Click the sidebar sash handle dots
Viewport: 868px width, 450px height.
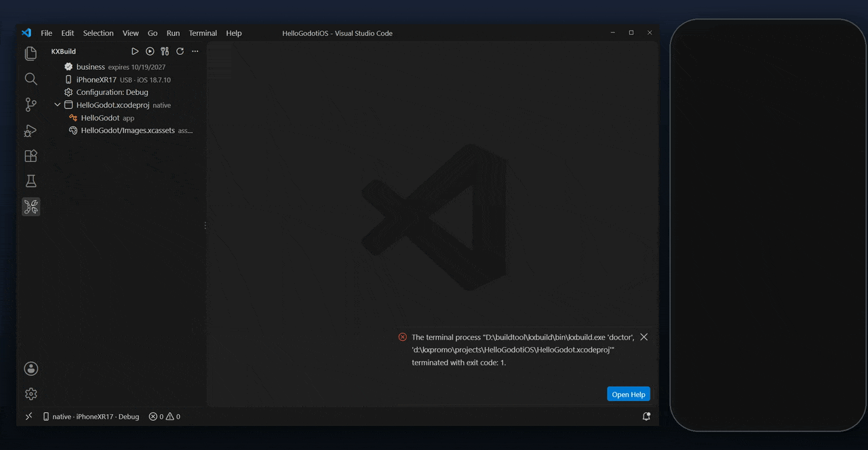(x=205, y=226)
